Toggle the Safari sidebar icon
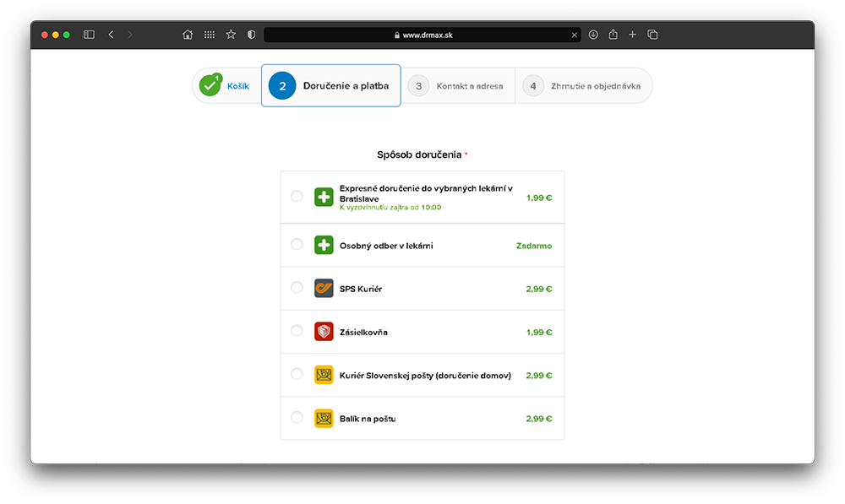 click(x=89, y=35)
